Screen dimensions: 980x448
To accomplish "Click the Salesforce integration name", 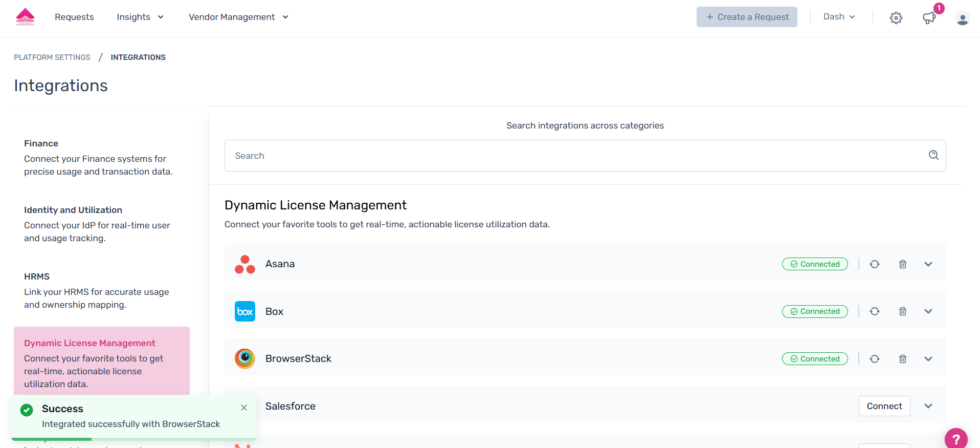I will (291, 406).
